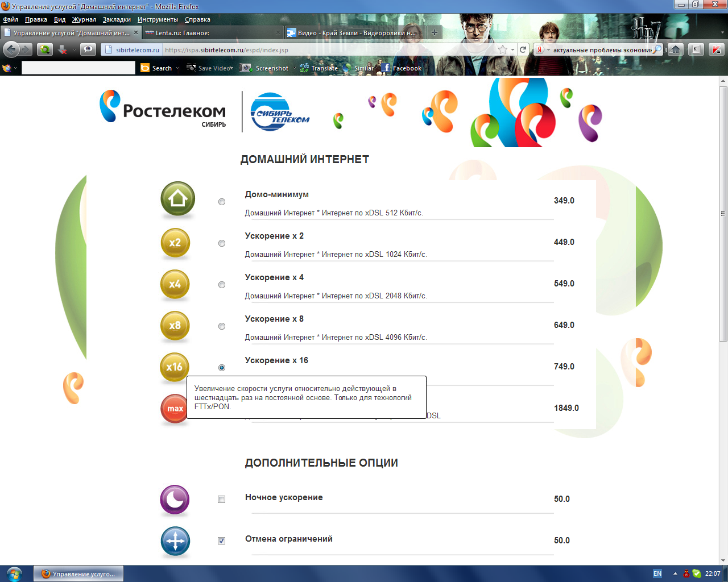Click the yellow x16 tariff icon

tap(175, 368)
